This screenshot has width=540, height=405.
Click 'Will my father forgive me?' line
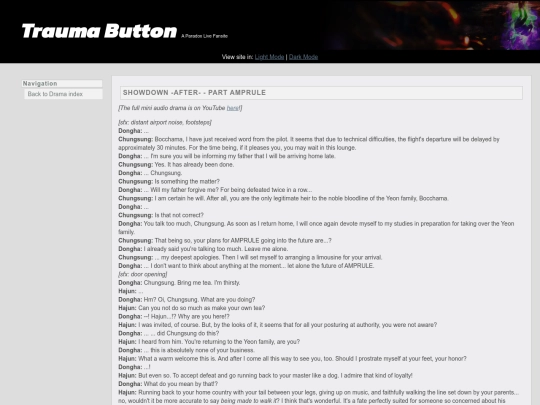(215, 190)
